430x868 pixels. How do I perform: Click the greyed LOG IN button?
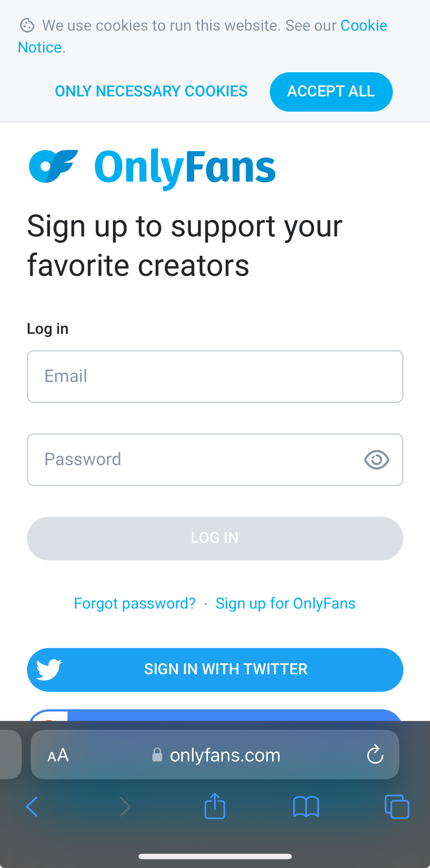pyautogui.click(x=215, y=539)
